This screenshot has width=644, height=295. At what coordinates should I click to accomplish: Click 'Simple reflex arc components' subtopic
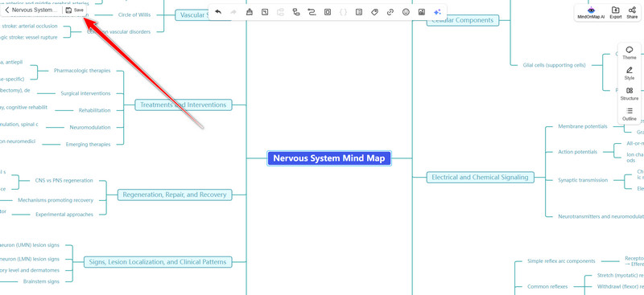click(x=561, y=261)
